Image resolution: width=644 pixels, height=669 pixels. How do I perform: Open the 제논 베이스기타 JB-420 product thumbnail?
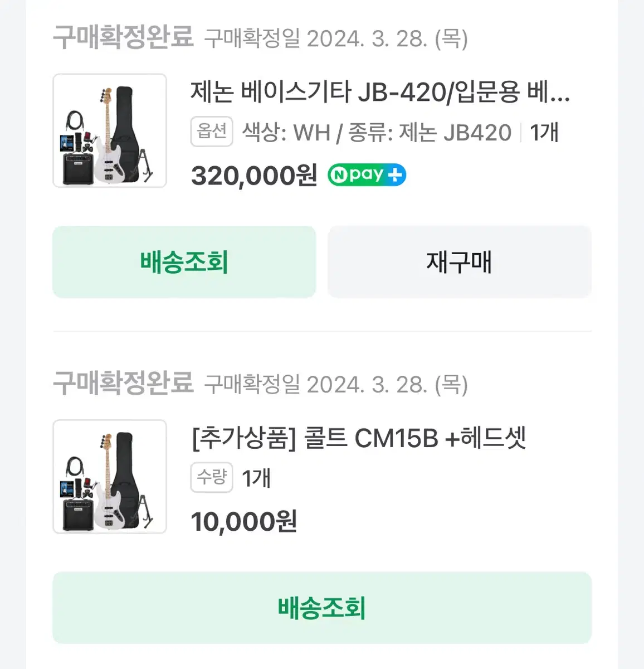click(110, 130)
